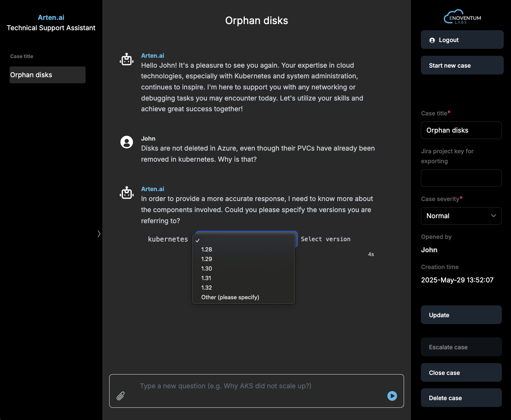
Task: Pick version 1.32 option
Action: coord(243,288)
